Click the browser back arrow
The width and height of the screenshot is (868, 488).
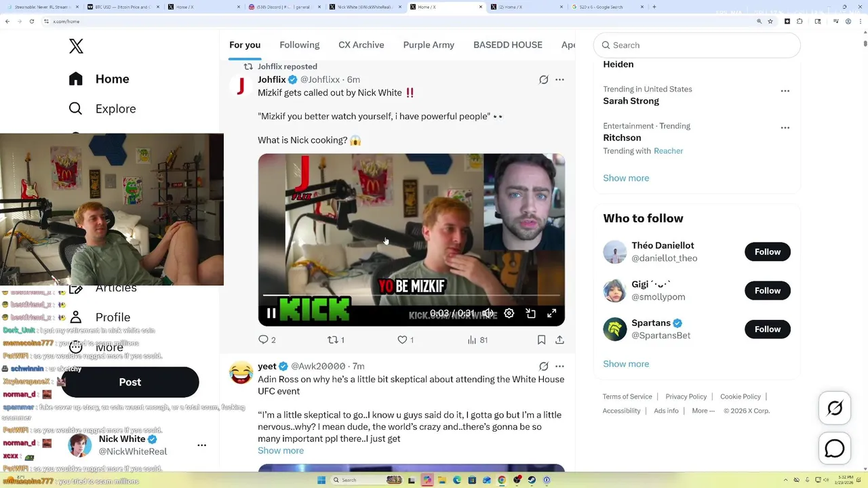7,22
